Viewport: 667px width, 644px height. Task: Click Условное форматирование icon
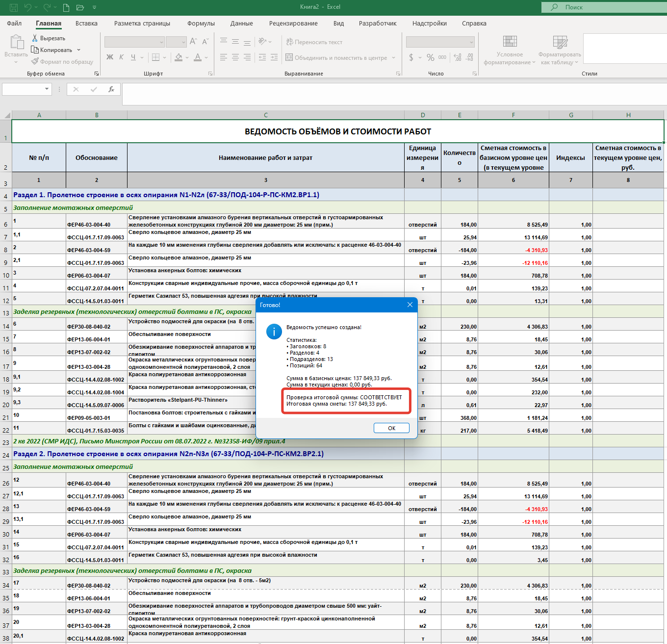(x=510, y=42)
